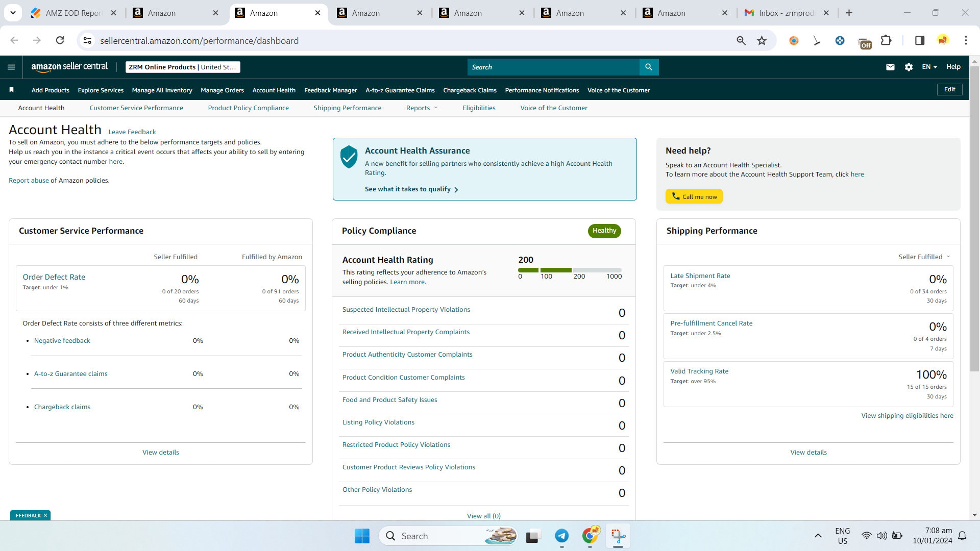Open the Chrome three-dot menu
The image size is (980, 551).
point(966,40)
